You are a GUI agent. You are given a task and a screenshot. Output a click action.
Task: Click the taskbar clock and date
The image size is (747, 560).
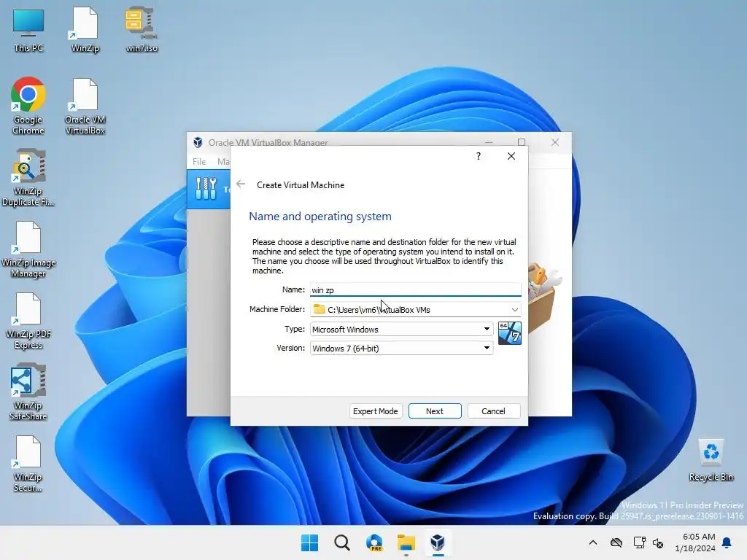695,542
